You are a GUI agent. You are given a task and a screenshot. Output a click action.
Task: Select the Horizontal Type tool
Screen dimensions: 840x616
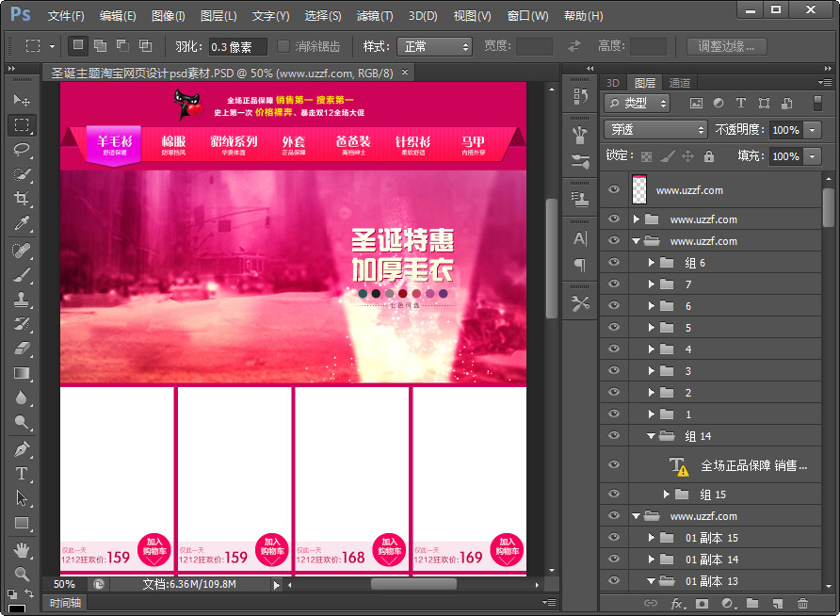pyautogui.click(x=22, y=474)
